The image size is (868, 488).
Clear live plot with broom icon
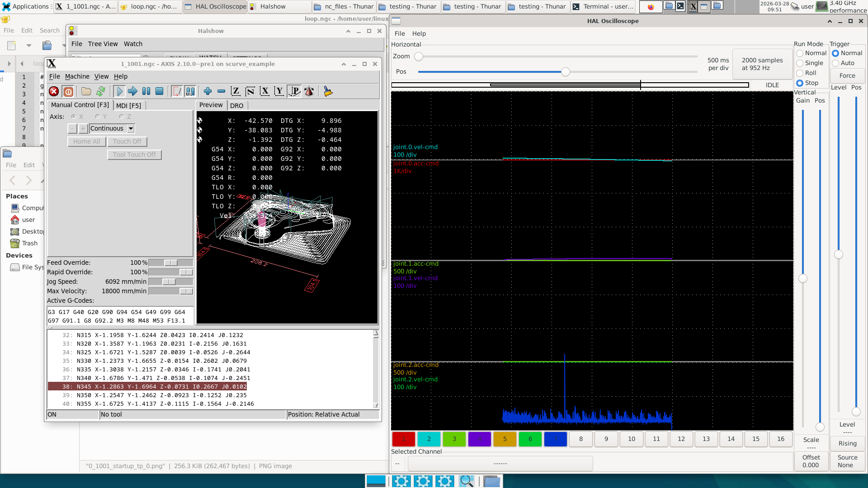pos(328,92)
